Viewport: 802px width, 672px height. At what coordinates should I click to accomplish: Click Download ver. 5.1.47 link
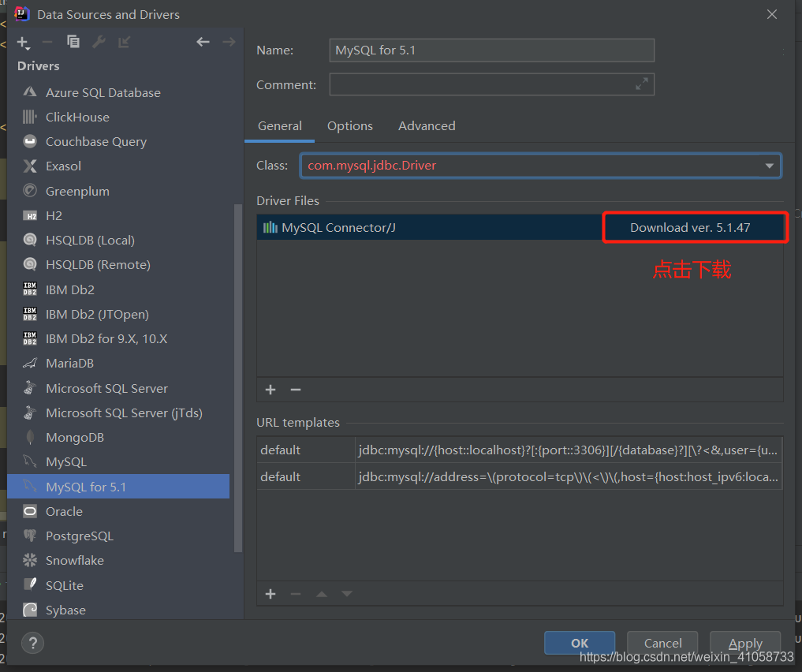point(690,228)
